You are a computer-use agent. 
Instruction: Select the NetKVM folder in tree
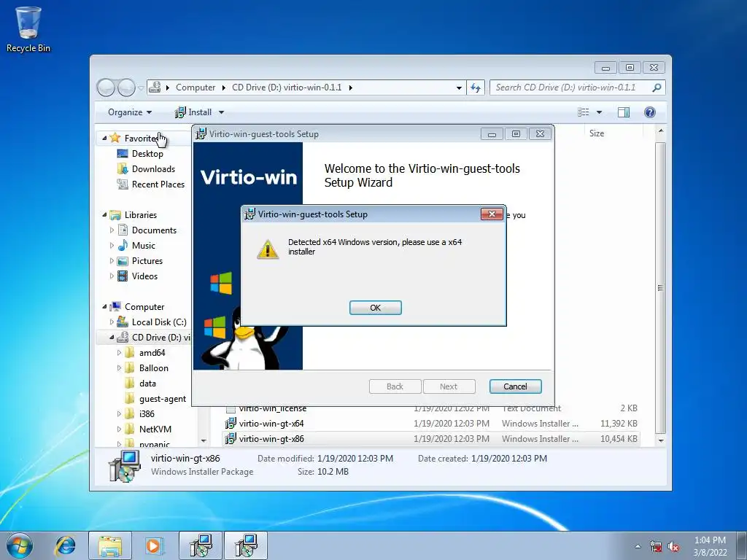click(x=155, y=429)
